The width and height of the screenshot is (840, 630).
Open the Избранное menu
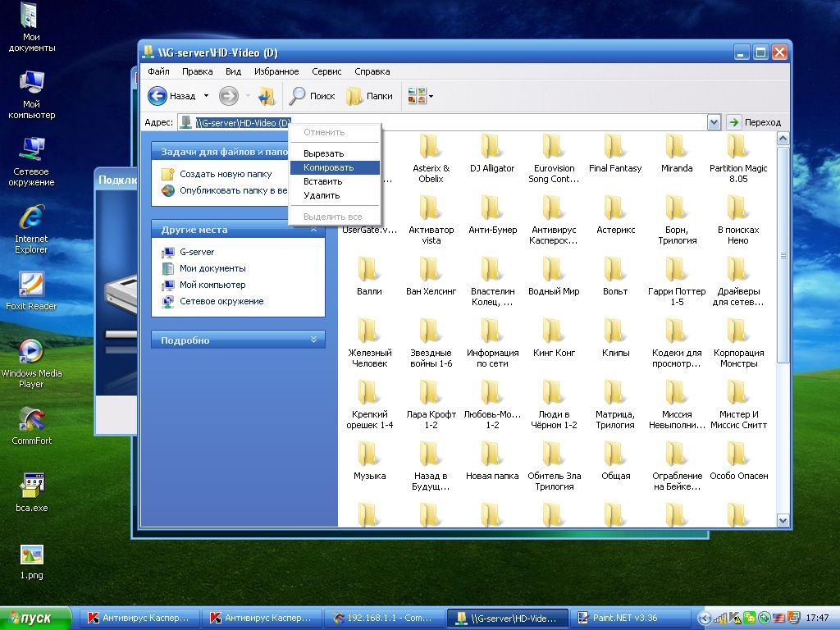click(x=276, y=71)
